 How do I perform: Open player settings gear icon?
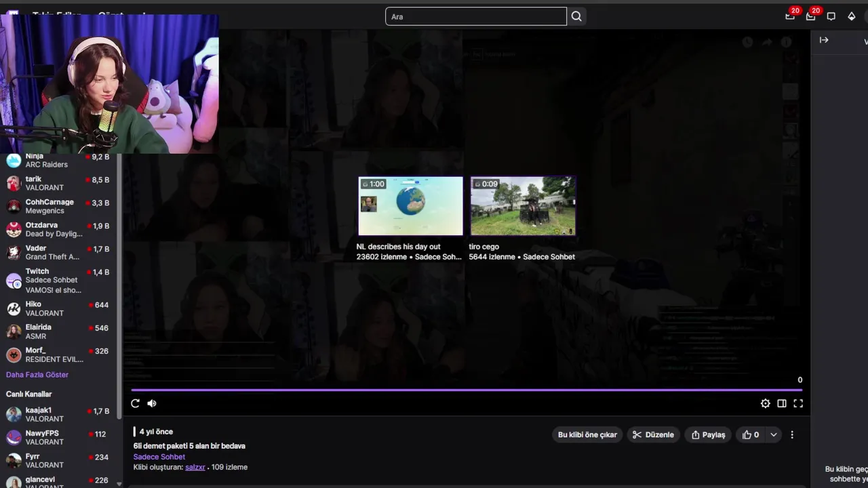(x=765, y=403)
